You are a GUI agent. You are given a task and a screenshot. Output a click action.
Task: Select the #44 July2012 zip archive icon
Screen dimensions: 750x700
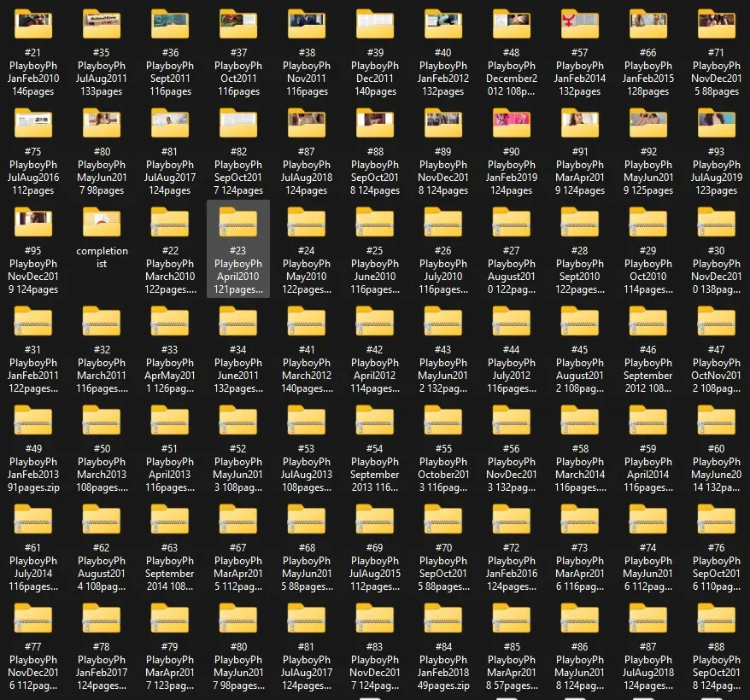point(512,321)
